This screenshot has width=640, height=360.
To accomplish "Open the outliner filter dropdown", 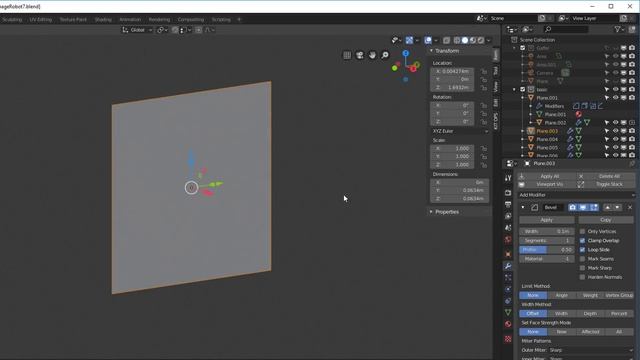I will (x=619, y=29).
